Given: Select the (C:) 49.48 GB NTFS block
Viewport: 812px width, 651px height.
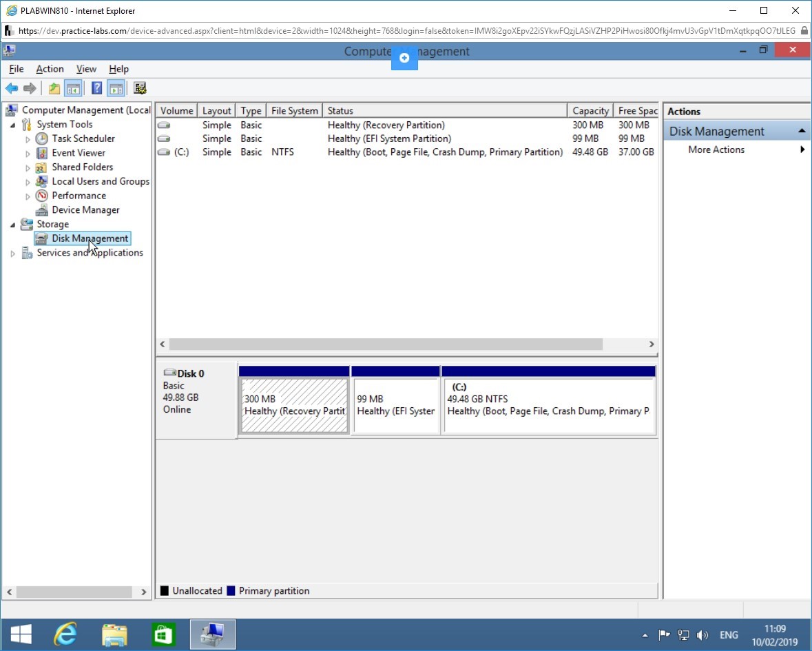Looking at the screenshot, I should click(549, 405).
